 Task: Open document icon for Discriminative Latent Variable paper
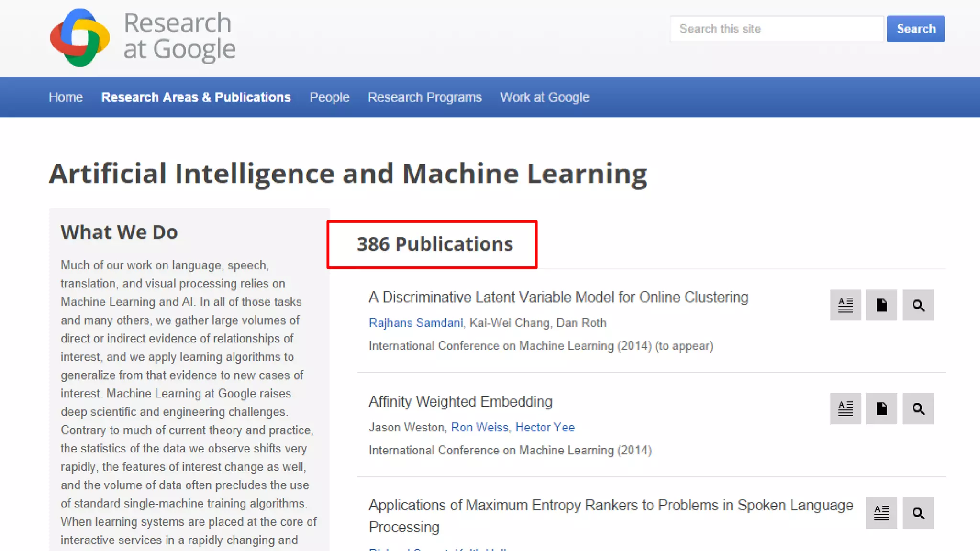coord(881,305)
